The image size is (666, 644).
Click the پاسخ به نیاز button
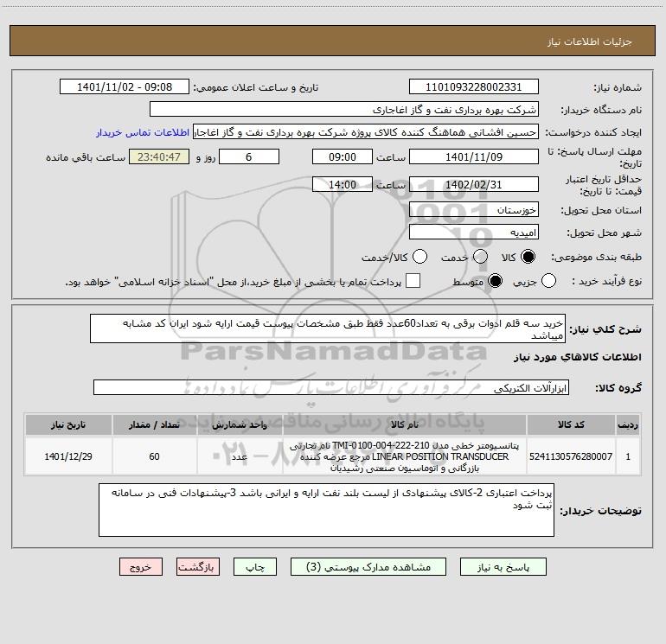503,567
